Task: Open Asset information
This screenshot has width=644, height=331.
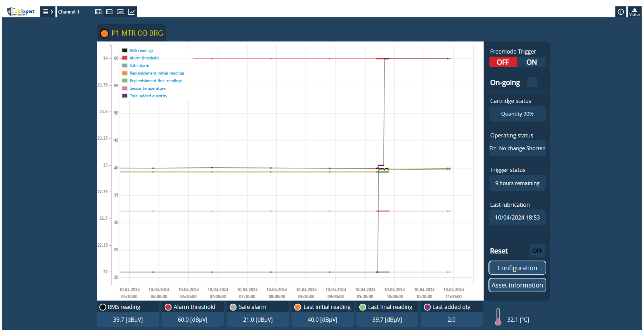Action: pos(517,285)
